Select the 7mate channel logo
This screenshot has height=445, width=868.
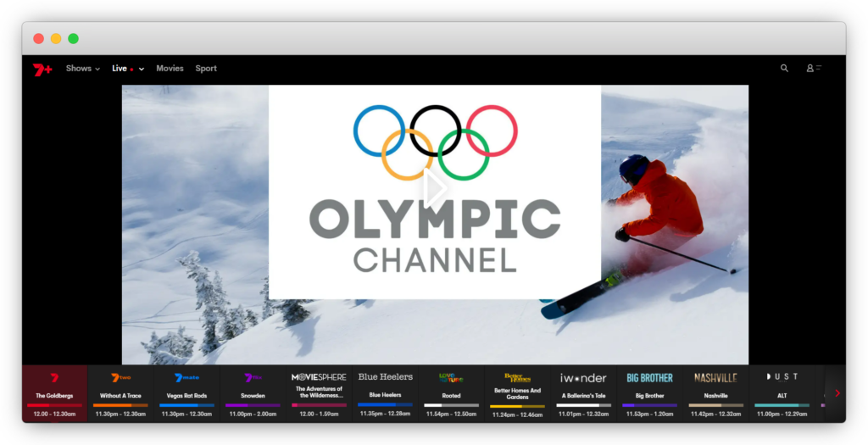tap(186, 377)
